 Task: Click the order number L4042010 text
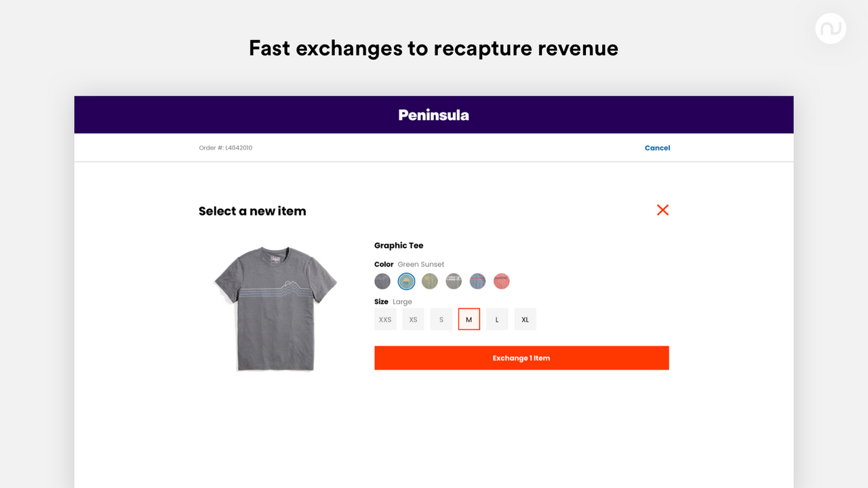point(226,147)
